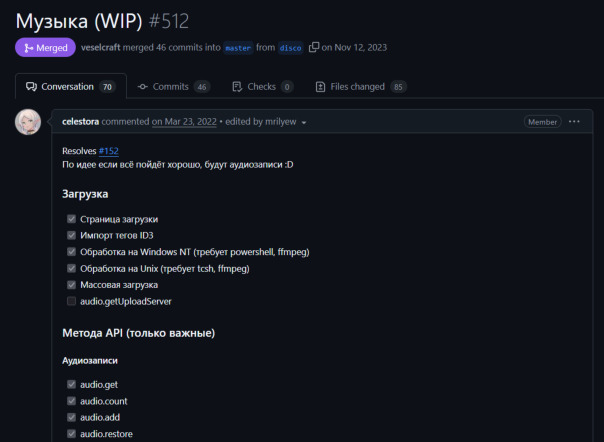The image size is (604, 442).
Task: Switch to the Conversation tab
Action: point(70,87)
